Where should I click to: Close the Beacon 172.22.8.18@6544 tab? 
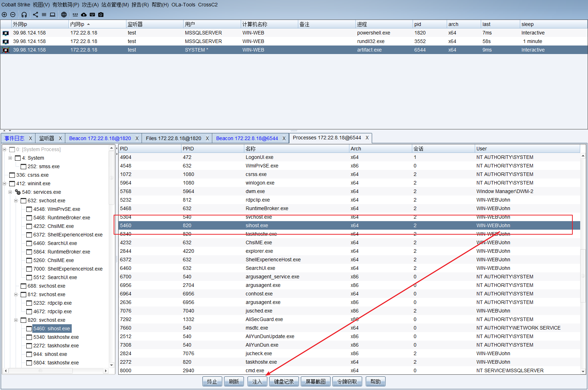pyautogui.click(x=284, y=138)
